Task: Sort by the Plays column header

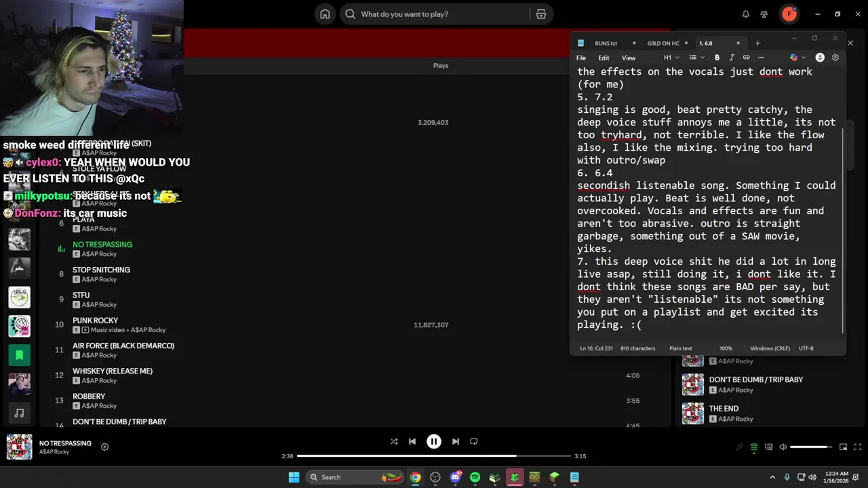Action: pos(441,66)
